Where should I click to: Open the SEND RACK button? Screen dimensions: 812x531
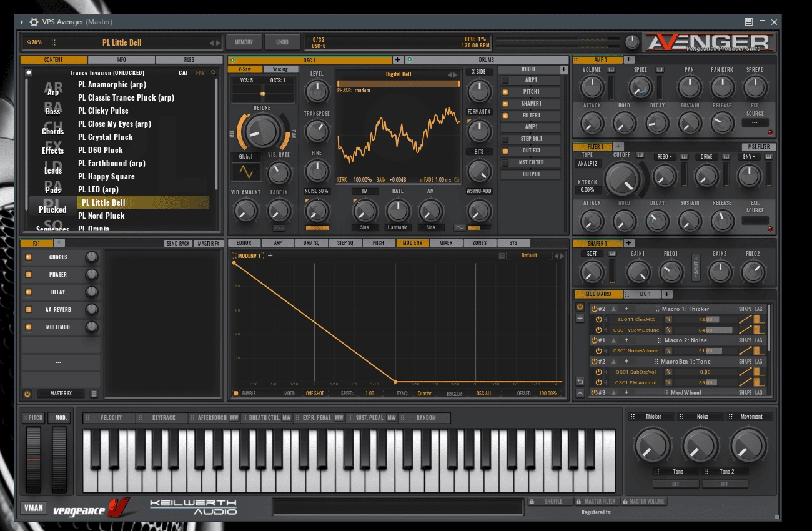pos(178,244)
